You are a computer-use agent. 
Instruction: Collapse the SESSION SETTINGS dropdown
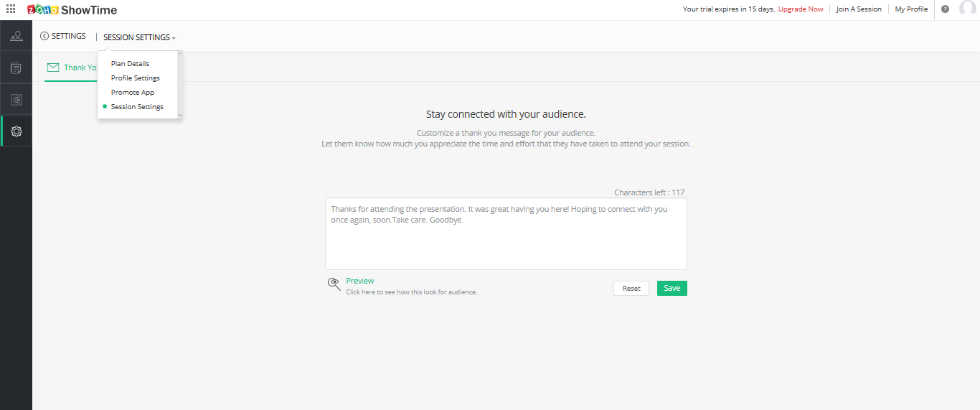click(139, 37)
